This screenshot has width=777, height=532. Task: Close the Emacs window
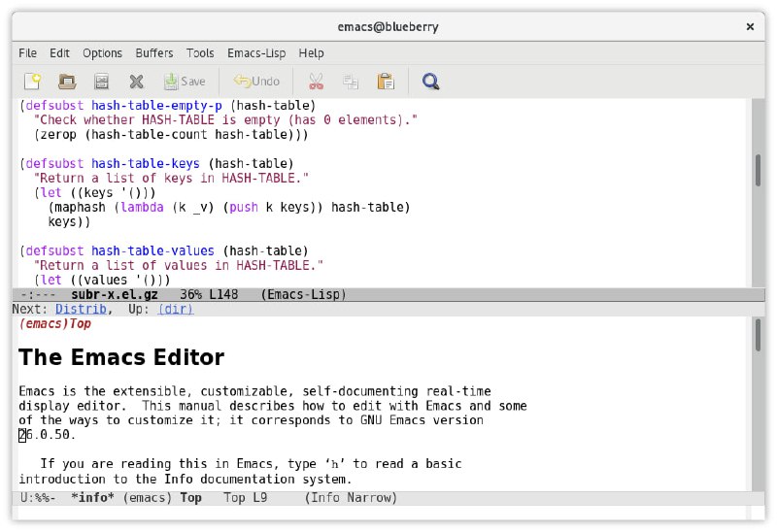750,26
